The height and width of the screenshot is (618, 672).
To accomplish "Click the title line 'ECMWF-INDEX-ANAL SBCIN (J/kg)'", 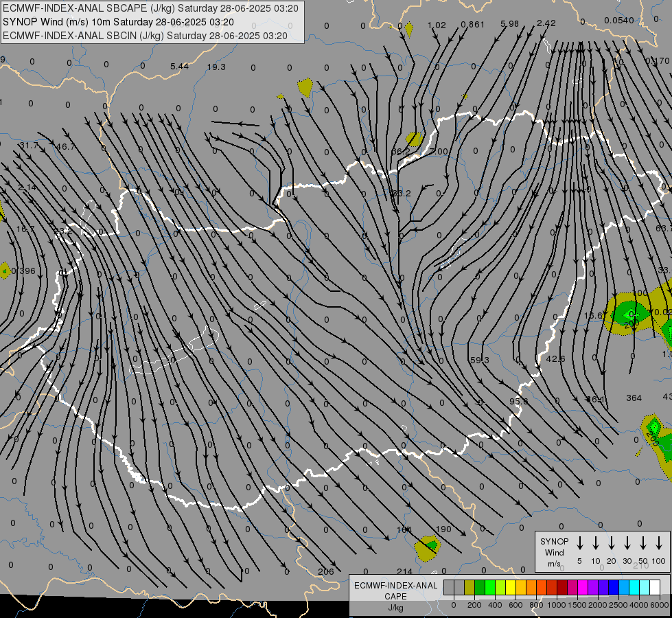I will 83,36.
